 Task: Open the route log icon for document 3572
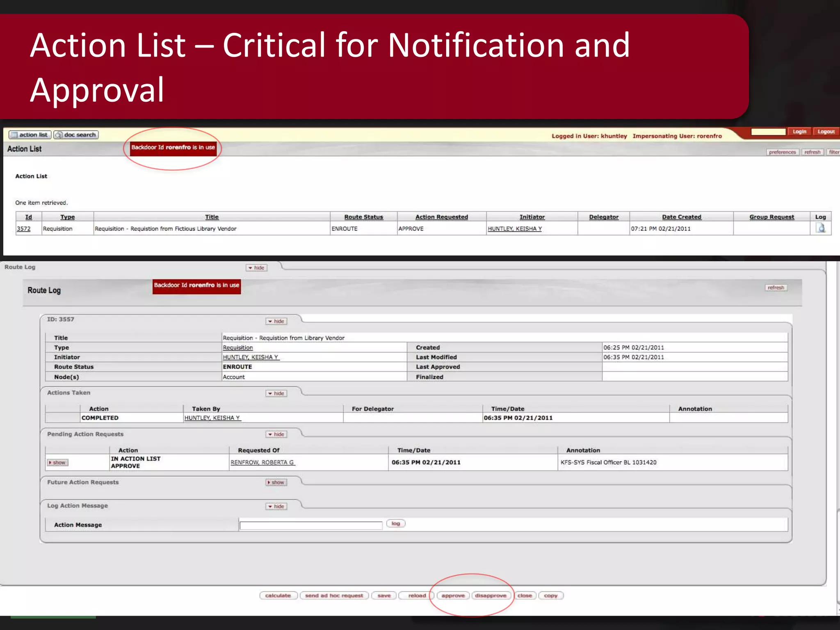pyautogui.click(x=820, y=228)
